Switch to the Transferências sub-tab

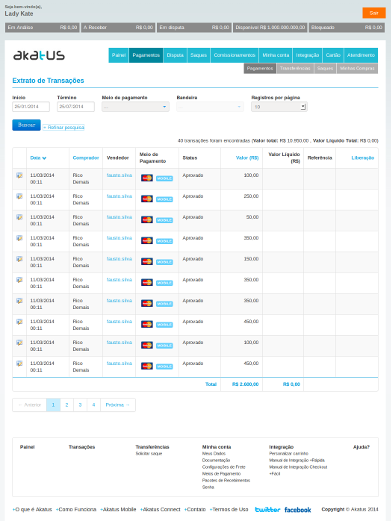pyautogui.click(x=295, y=68)
